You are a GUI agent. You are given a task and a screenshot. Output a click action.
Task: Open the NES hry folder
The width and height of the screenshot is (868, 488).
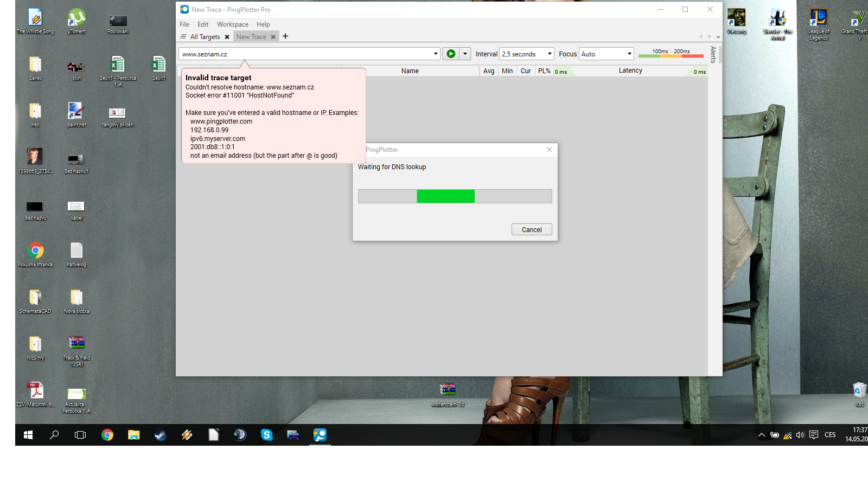[x=35, y=348]
